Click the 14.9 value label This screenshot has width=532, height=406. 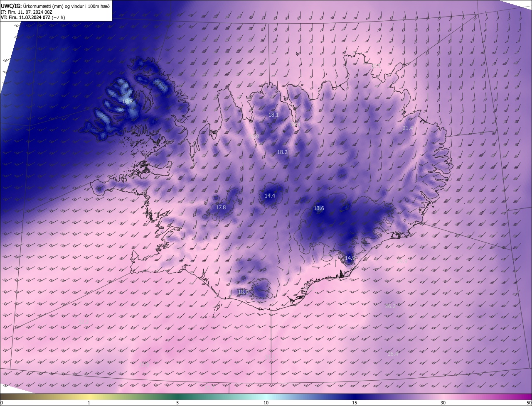click(350, 258)
